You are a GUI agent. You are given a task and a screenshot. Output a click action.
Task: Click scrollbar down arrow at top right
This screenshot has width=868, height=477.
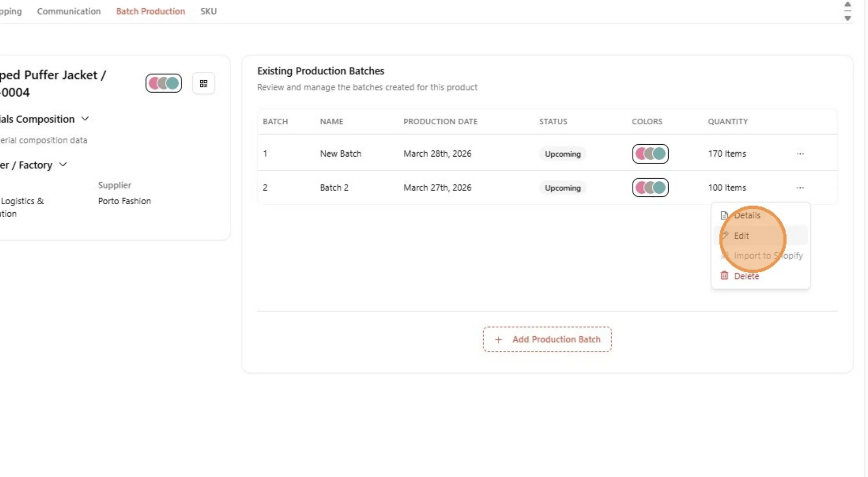point(847,18)
